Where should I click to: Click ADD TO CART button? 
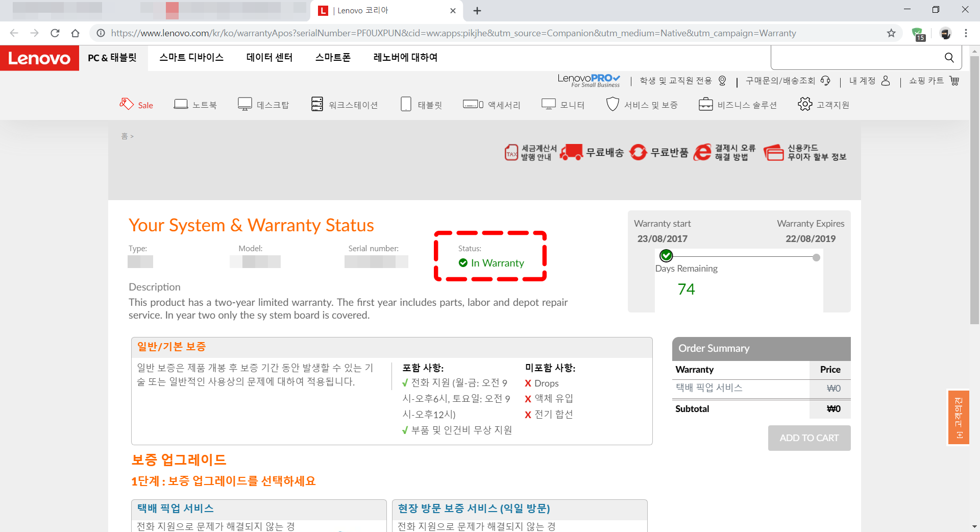coord(809,438)
